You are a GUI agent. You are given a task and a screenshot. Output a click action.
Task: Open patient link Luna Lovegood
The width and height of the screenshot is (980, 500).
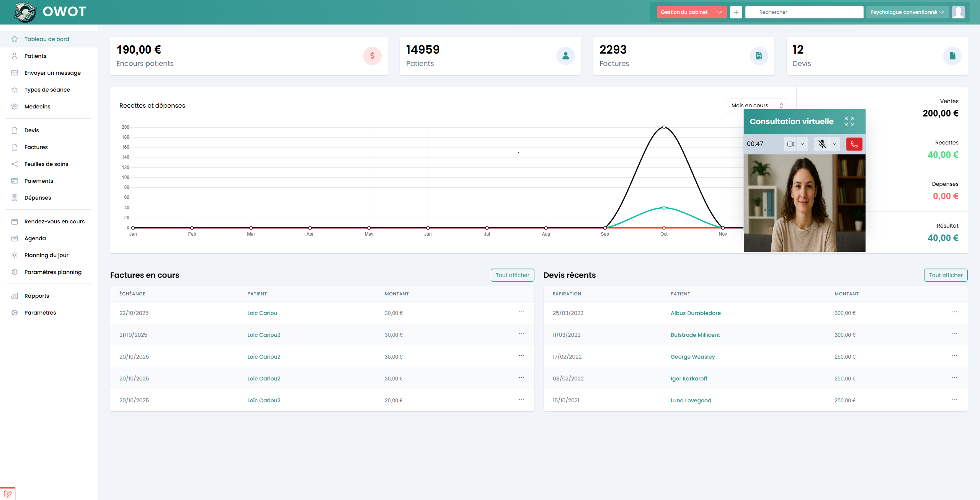pos(691,400)
